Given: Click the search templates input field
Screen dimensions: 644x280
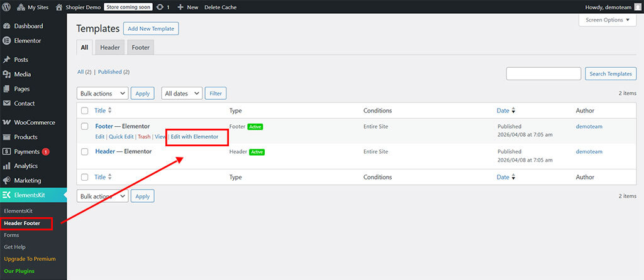Looking at the screenshot, I should (543, 74).
